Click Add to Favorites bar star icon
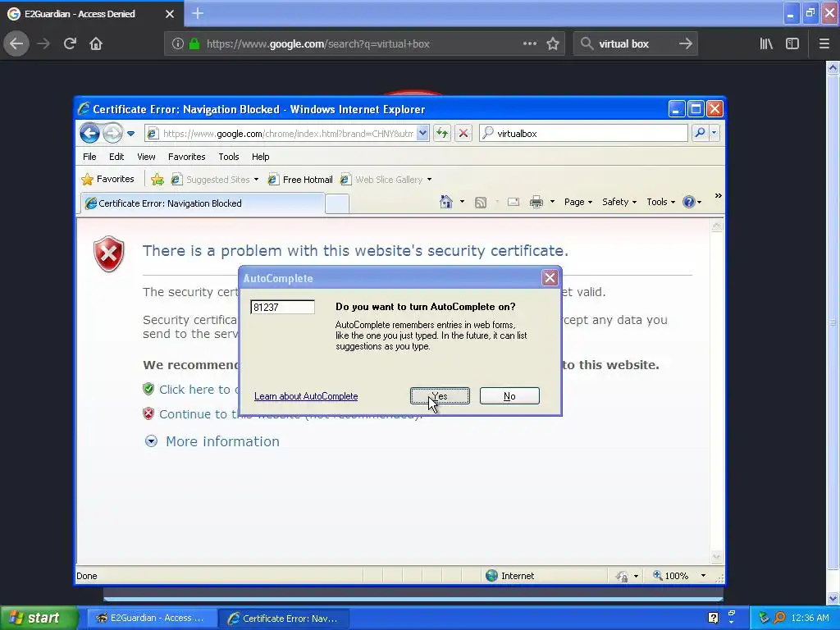 (x=157, y=180)
